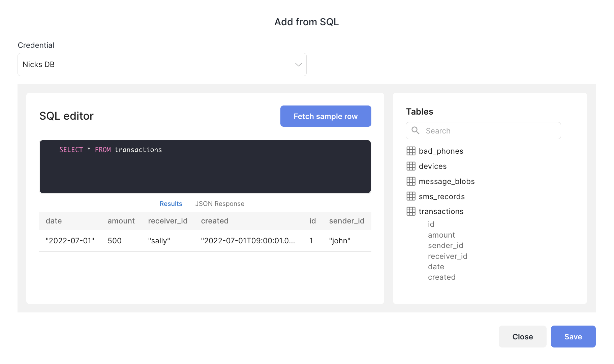Click the bad_phones table grid icon
Viewport: 614px width, 364px height.
pyautogui.click(x=411, y=151)
